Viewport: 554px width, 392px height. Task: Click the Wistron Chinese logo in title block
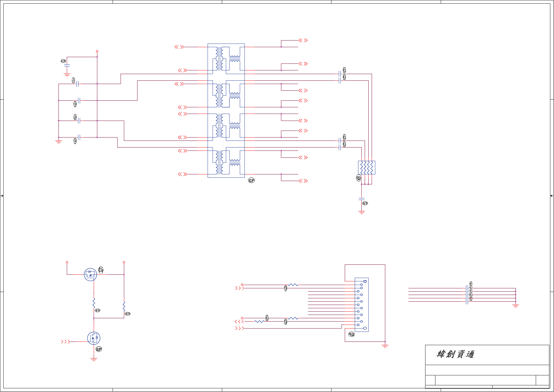pyautogui.click(x=455, y=354)
